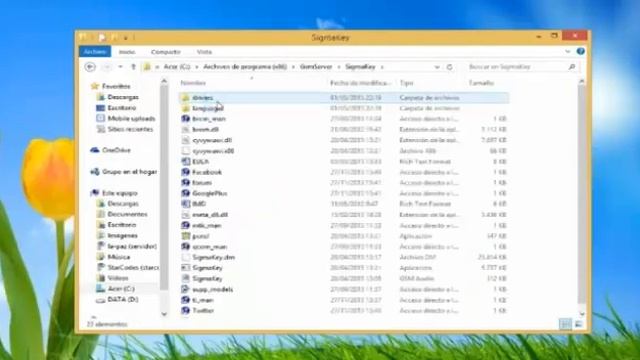Click the GooglePlus shortcut icon
The height and width of the screenshot is (360, 640).
point(185,193)
